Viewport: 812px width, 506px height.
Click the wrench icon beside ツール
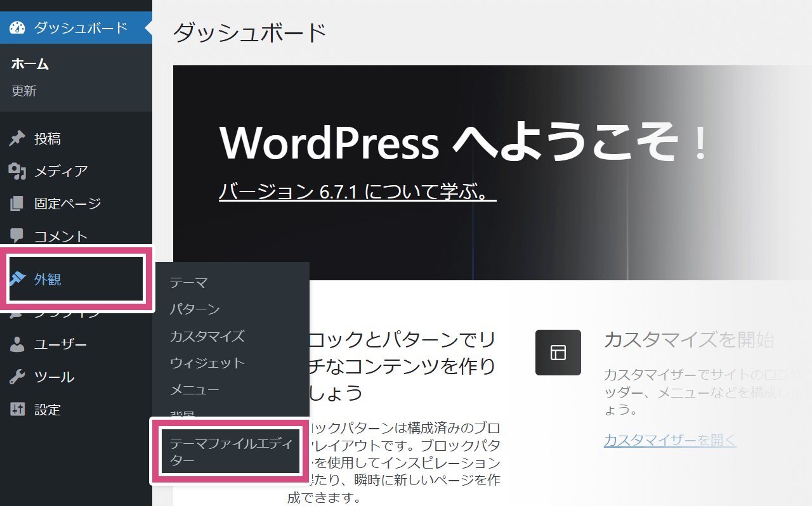(x=17, y=377)
